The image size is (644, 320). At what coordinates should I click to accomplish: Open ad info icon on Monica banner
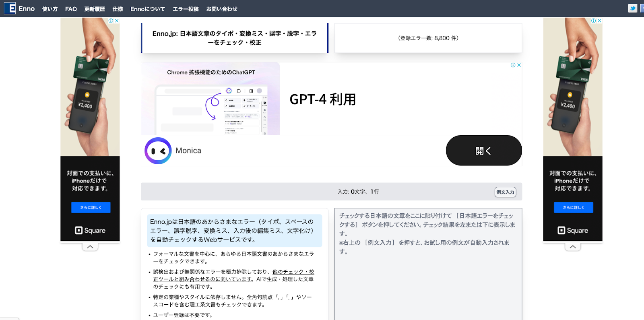click(513, 65)
